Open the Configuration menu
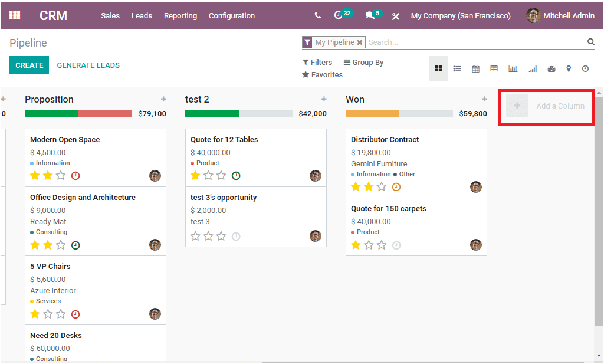The height and width of the screenshot is (364, 604). pos(231,16)
